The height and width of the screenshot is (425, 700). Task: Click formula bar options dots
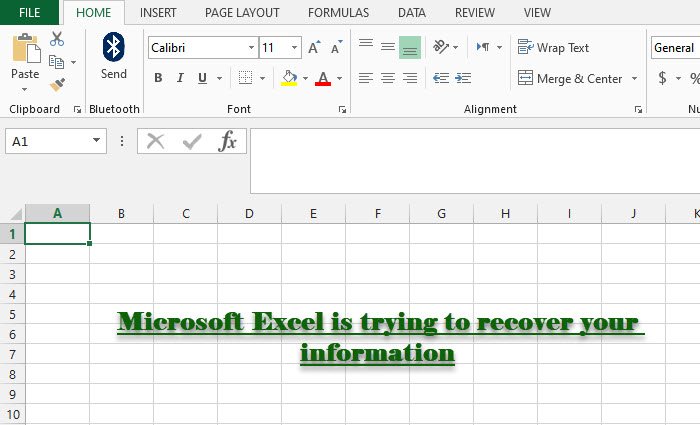point(122,141)
